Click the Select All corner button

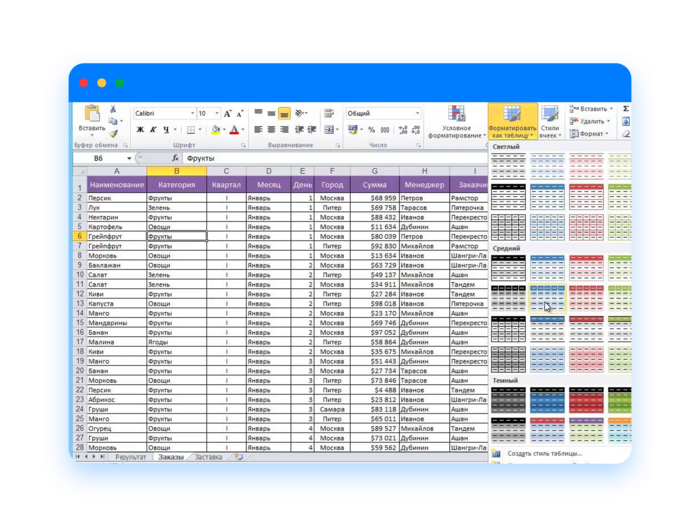80,171
